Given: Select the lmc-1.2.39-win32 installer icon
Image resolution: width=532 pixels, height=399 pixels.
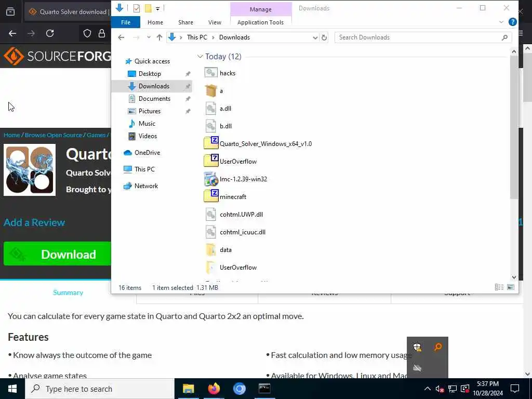Looking at the screenshot, I should 211,179.
